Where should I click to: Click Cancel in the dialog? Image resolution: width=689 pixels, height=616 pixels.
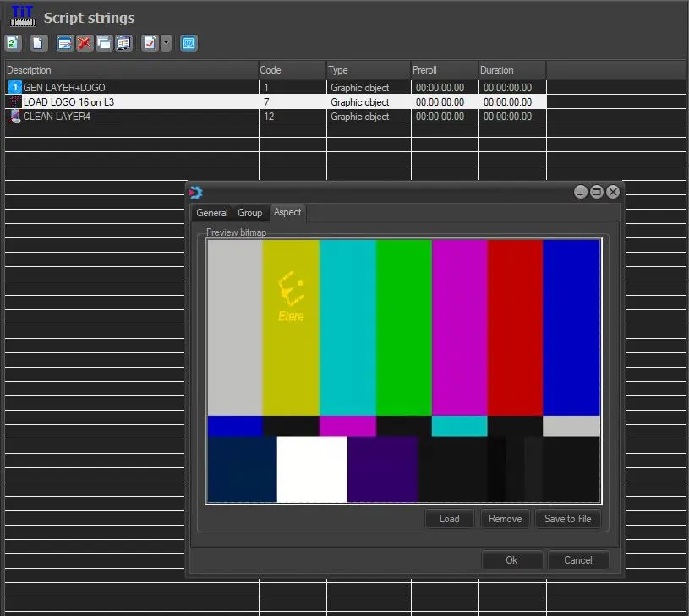(578, 560)
